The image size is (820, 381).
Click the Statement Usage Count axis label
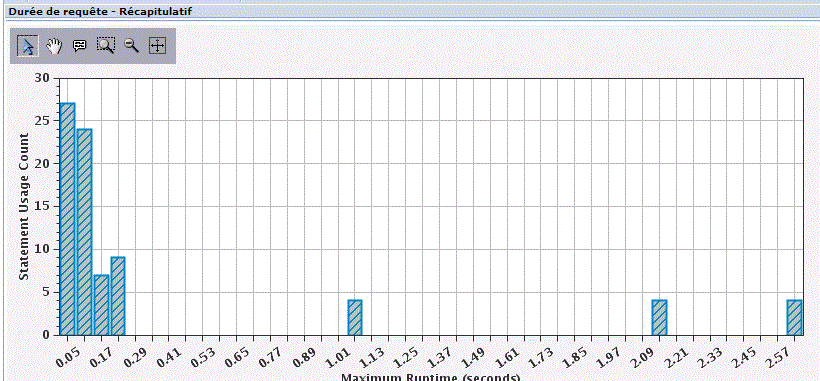24,206
